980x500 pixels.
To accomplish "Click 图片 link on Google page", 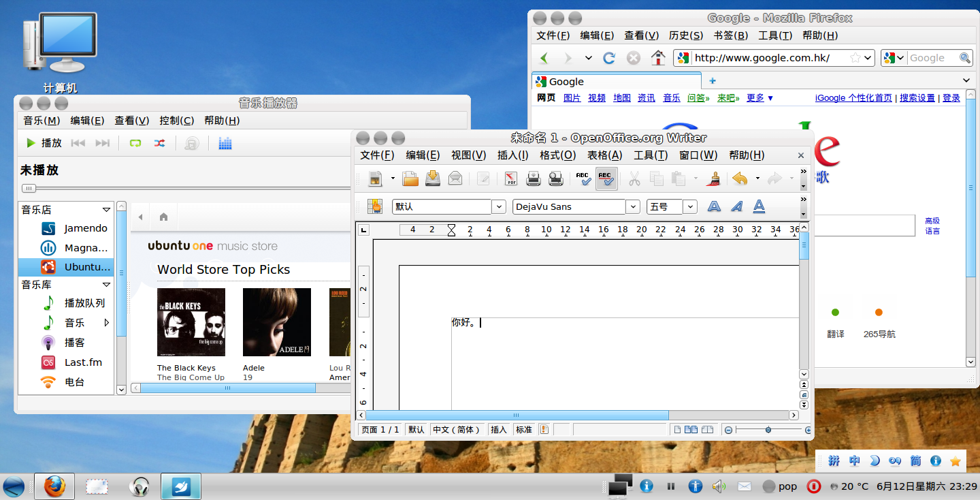I will point(572,98).
